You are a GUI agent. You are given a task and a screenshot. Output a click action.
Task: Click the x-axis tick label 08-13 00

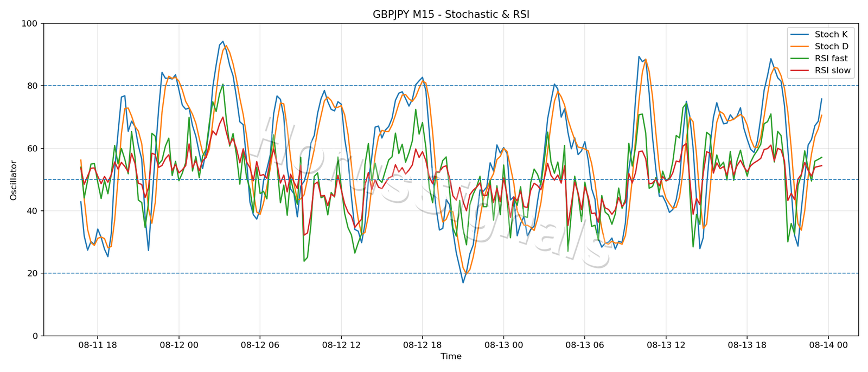(503, 344)
